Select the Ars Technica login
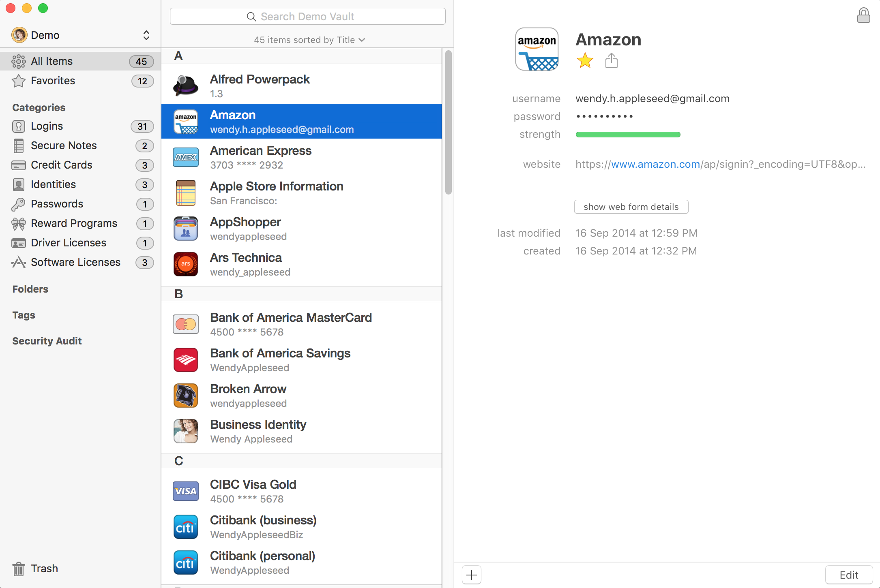Viewport: 880px width, 588px height. pos(301,264)
